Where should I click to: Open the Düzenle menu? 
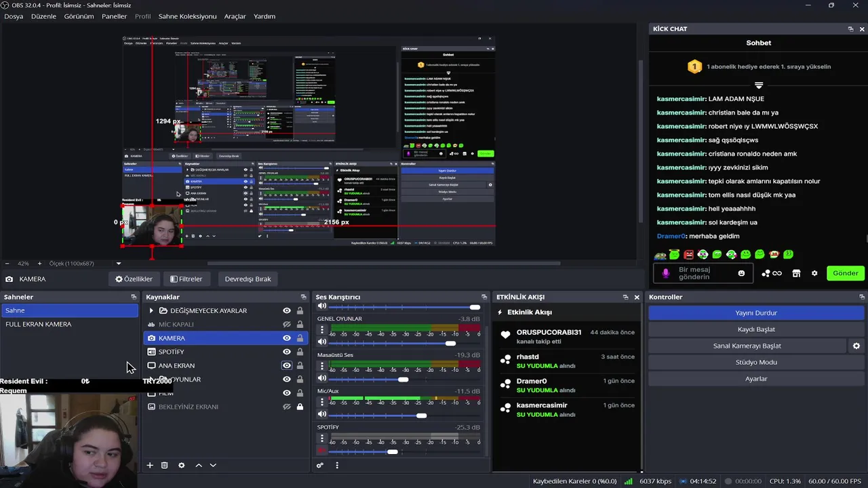tap(43, 16)
